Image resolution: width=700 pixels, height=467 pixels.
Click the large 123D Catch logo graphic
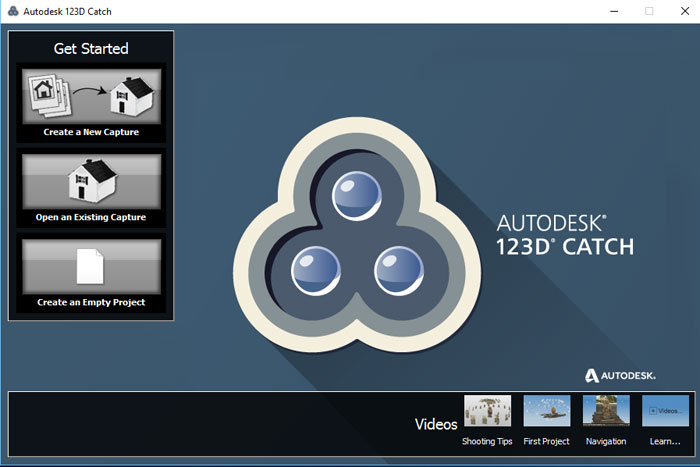click(x=357, y=235)
